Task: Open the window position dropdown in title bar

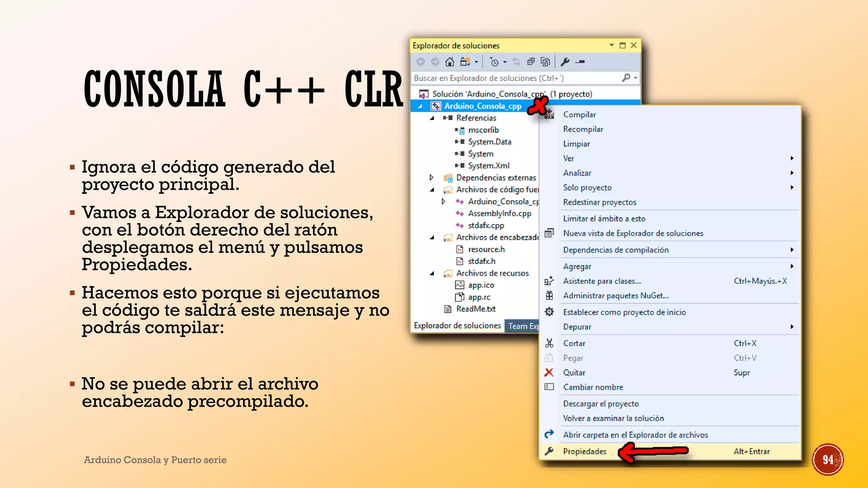Action: pos(612,45)
